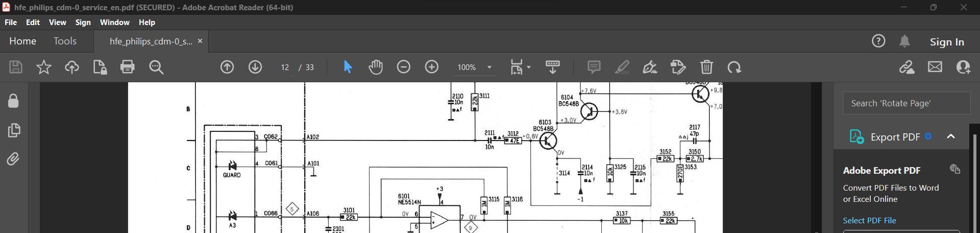Print the document with printer icon
The image size is (980, 233).
tap(128, 67)
